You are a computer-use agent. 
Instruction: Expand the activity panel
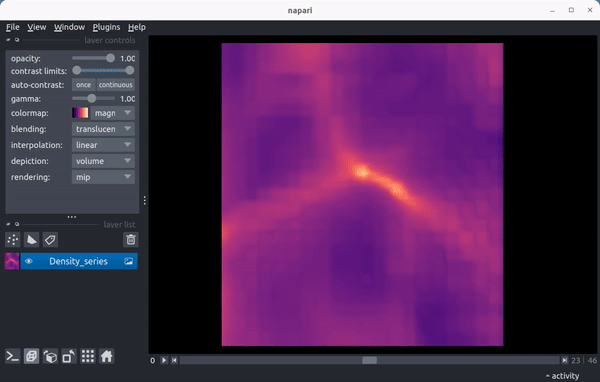point(562,376)
